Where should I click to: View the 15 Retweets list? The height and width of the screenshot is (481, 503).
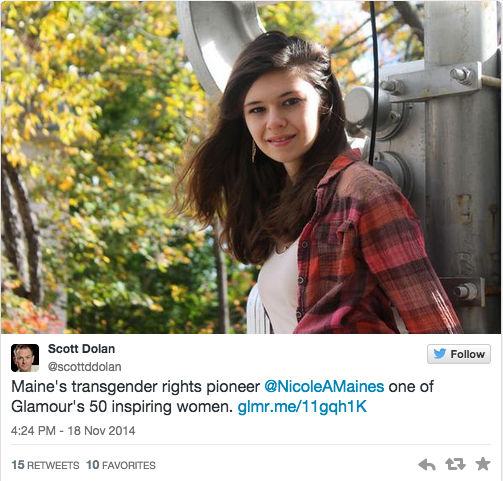pyautogui.click(x=45, y=465)
